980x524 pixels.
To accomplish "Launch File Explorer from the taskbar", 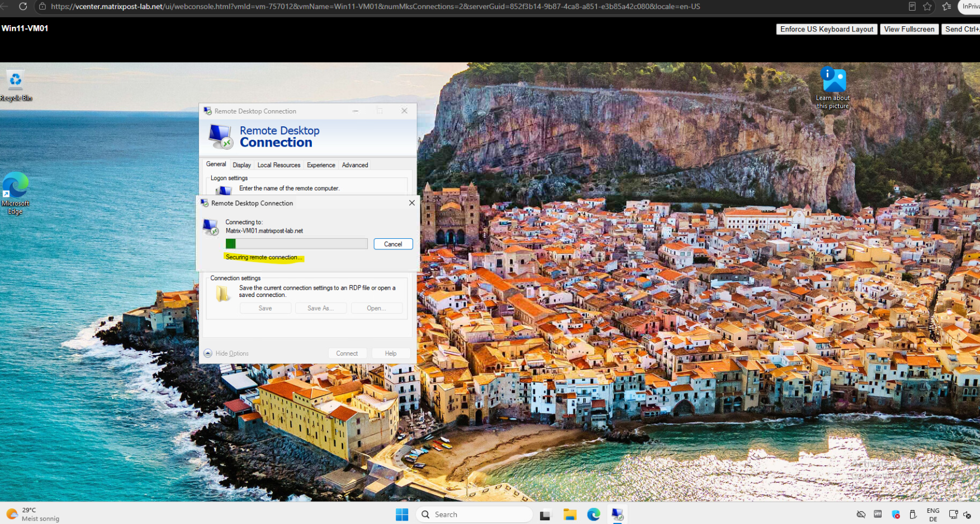I will pyautogui.click(x=570, y=514).
